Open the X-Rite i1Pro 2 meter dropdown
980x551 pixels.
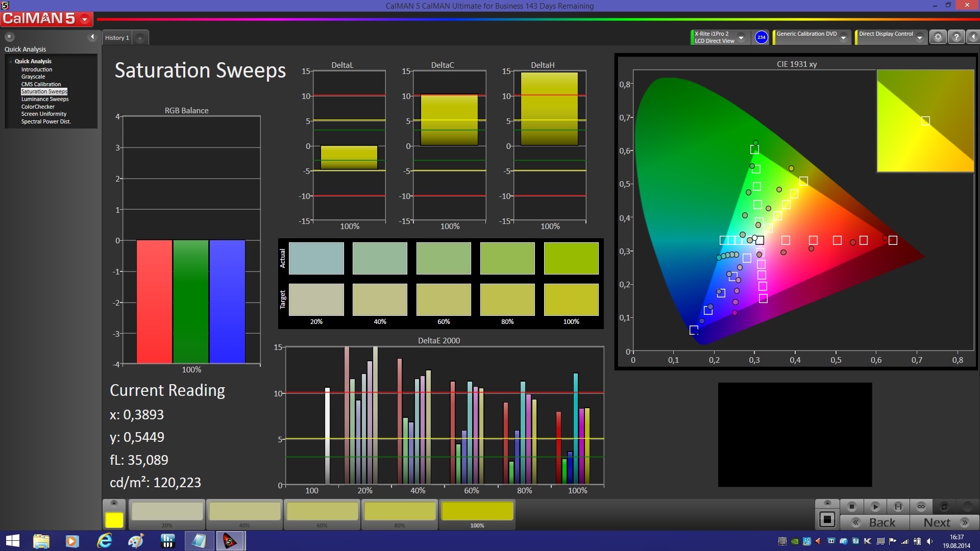click(x=741, y=37)
